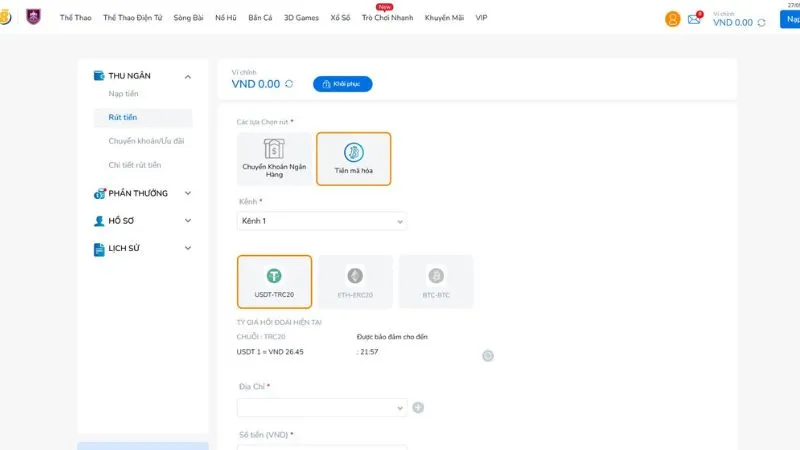Click the CHUỖI : TRC20 chain label
Viewport: 800px width, 450px height.
[x=261, y=337]
